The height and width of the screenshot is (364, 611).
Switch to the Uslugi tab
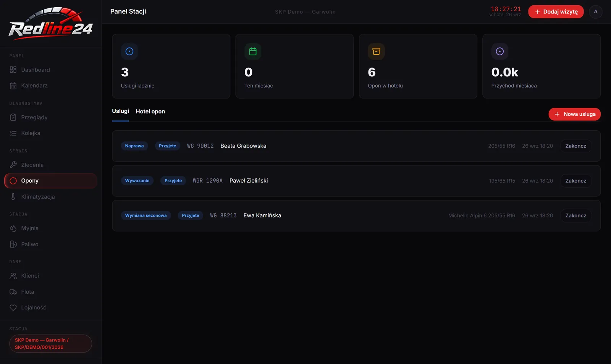(120, 111)
